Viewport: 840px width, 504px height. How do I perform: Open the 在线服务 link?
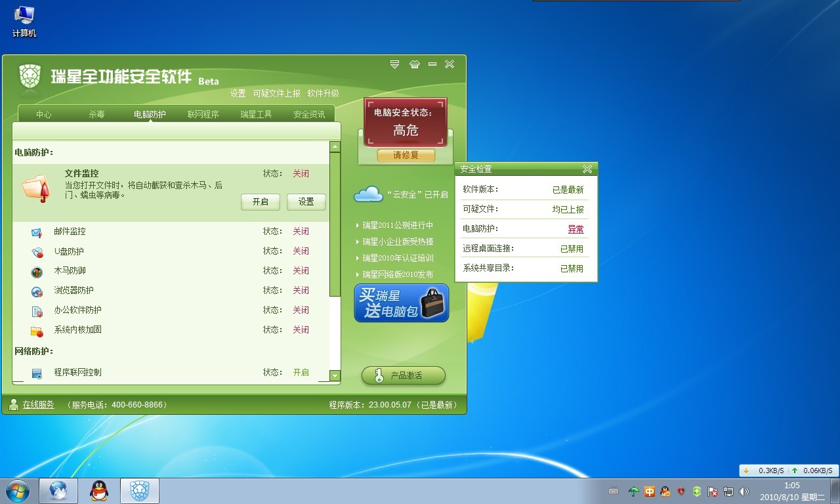pyautogui.click(x=39, y=405)
